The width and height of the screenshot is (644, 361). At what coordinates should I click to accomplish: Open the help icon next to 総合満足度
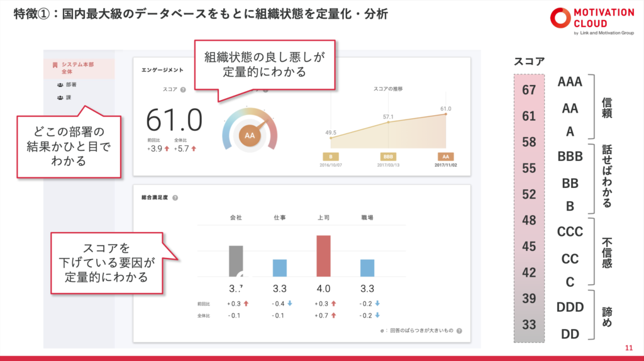coord(175,197)
